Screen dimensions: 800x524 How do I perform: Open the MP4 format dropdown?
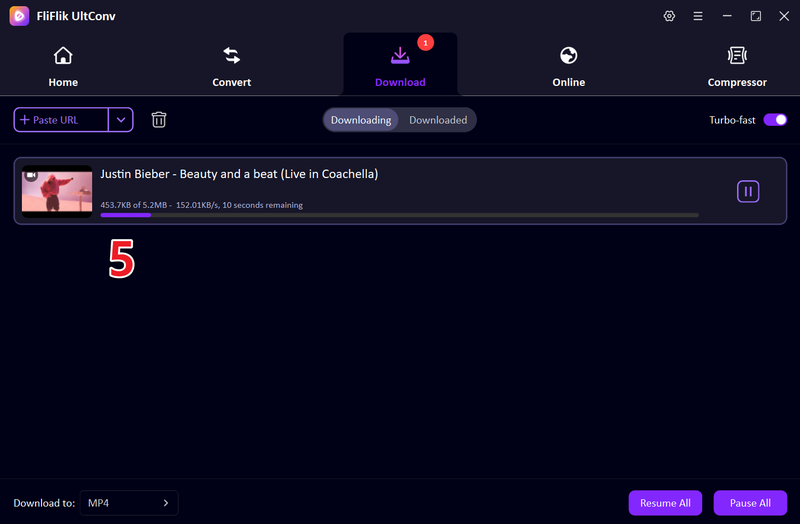[129, 503]
